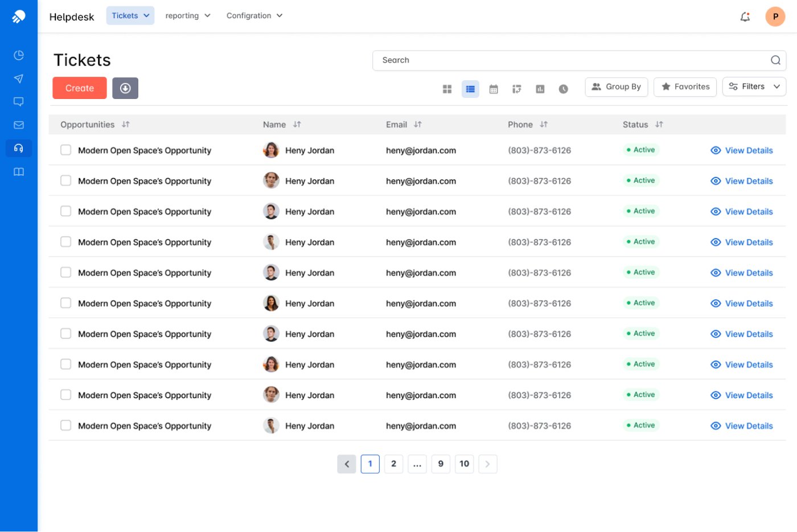Switch to grid card view

click(447, 89)
